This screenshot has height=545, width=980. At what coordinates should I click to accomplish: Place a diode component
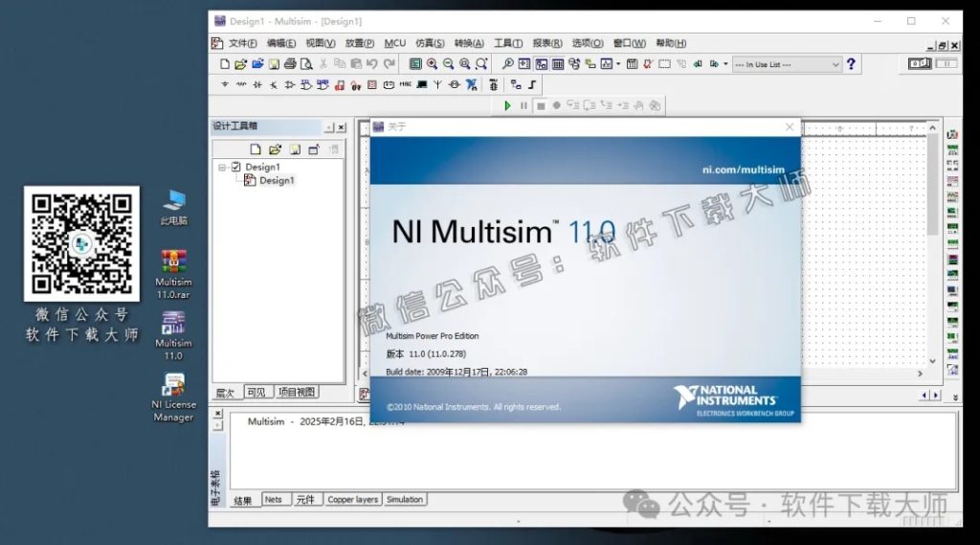click(256, 84)
